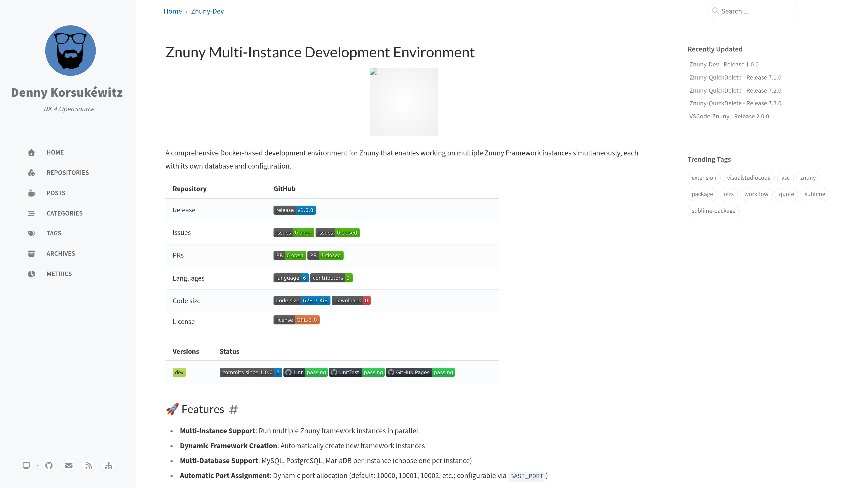Click the Home house icon in sidebar
The height and width of the screenshot is (488, 868).
[31, 152]
